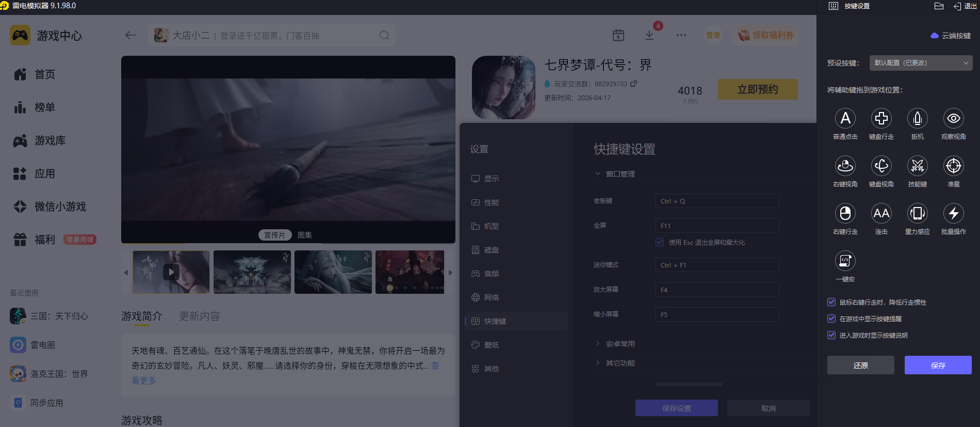Click 取消 in settings dialog
Image resolution: width=980 pixels, height=427 pixels.
769,408
